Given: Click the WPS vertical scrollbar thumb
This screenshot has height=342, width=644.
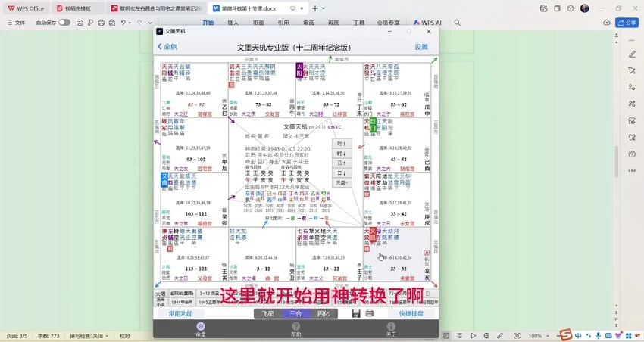Looking at the screenshot, I should tap(616, 162).
